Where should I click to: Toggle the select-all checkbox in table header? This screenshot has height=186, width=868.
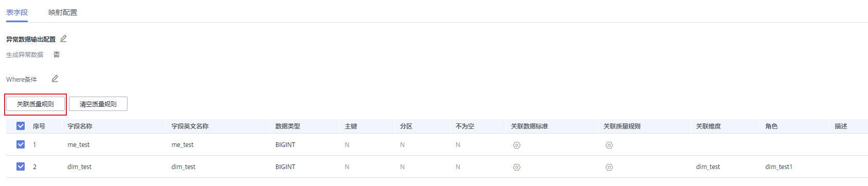click(21, 126)
